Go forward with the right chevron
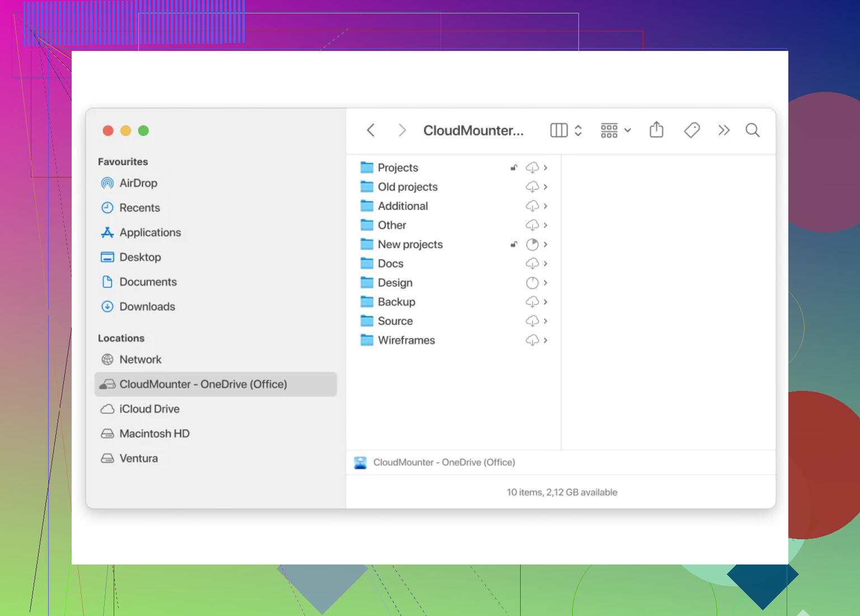 pos(402,130)
